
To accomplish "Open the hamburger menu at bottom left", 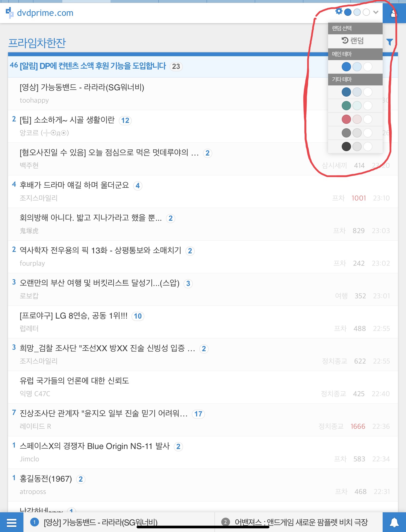I will click(11, 522).
